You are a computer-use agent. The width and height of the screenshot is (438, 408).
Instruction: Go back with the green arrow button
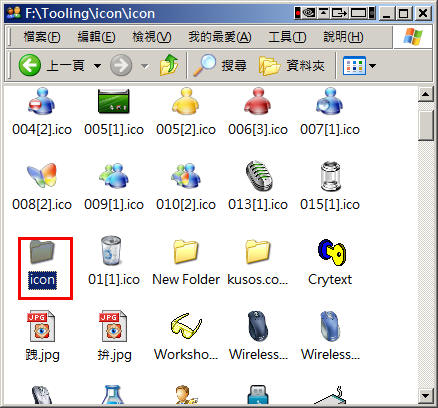(x=30, y=65)
